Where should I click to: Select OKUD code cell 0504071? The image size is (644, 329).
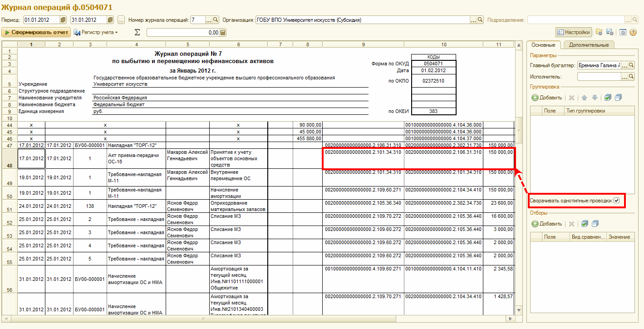(x=433, y=64)
